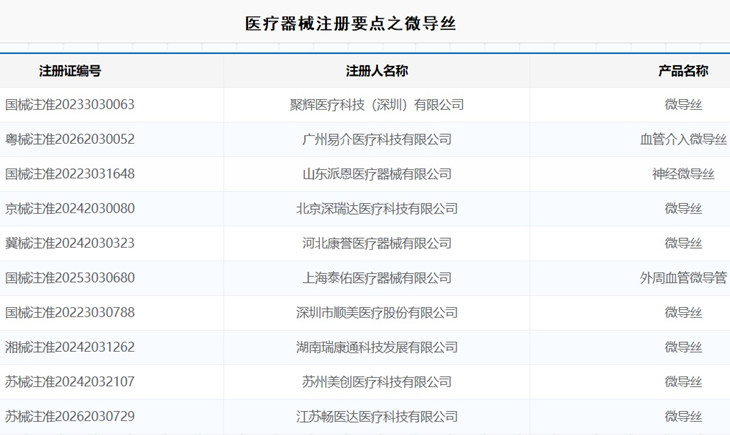Select registration number 苏械注准20242032107

click(70, 381)
